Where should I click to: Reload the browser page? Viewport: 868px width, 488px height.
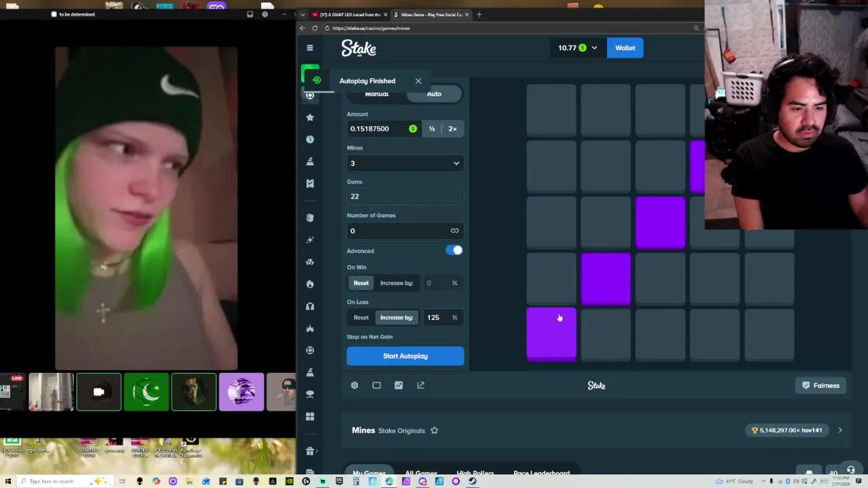coord(315,28)
